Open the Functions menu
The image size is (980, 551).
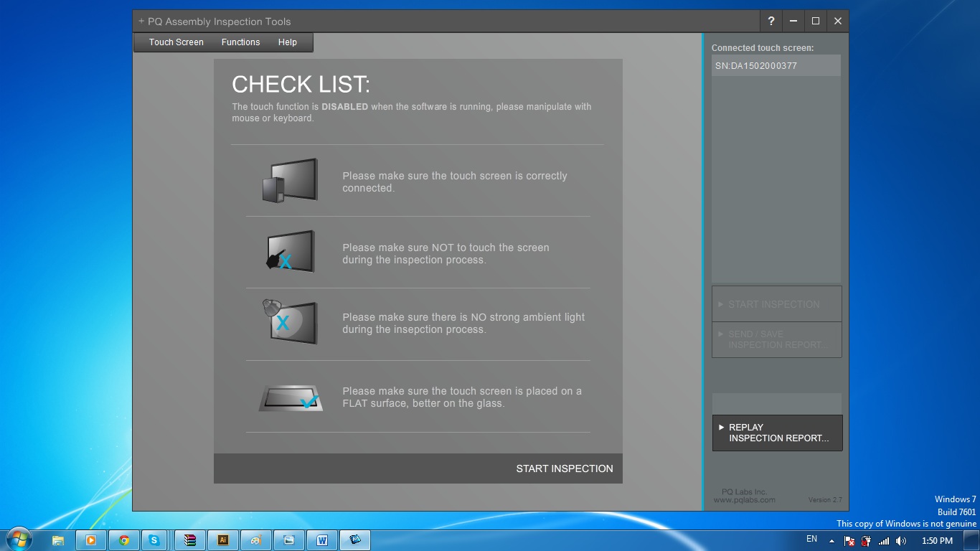click(x=240, y=42)
